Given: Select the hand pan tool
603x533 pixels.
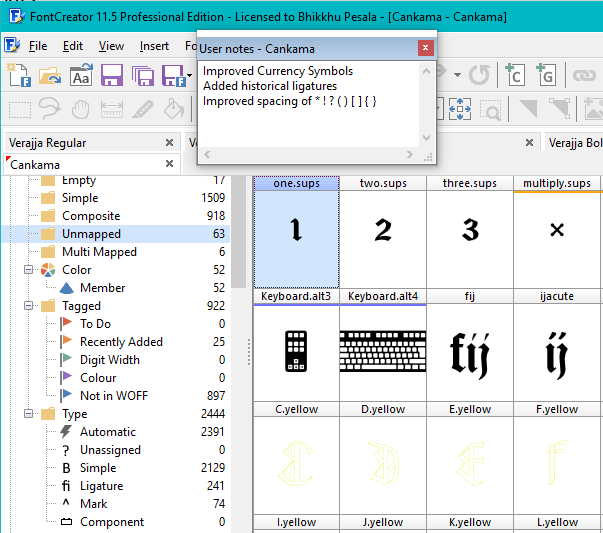Looking at the screenshot, I should (81, 109).
